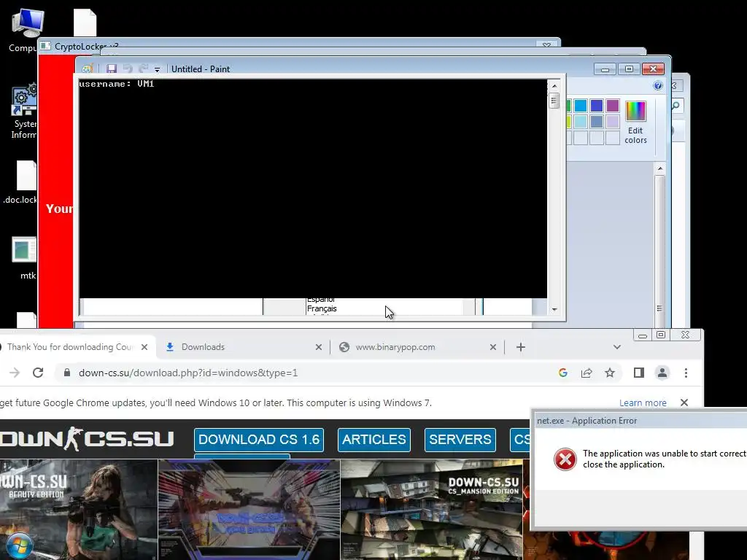This screenshot has width=747, height=560.
Task: Click the DOWNLOAD CS 1.6 button
Action: 259,440
